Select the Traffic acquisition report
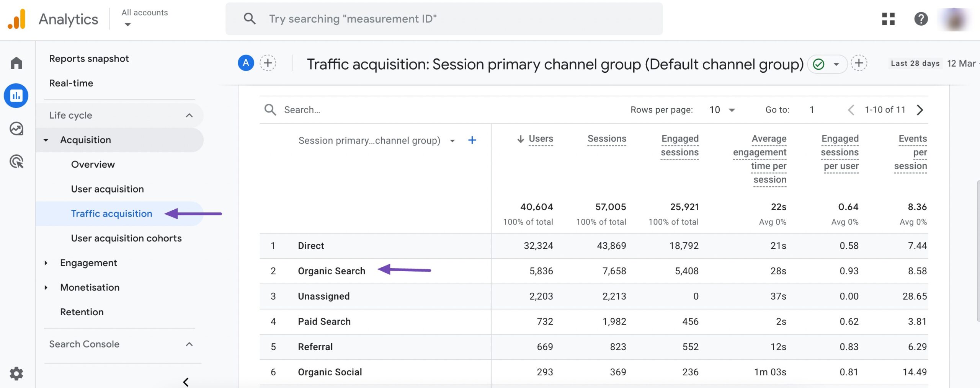The image size is (980, 388). click(x=111, y=214)
